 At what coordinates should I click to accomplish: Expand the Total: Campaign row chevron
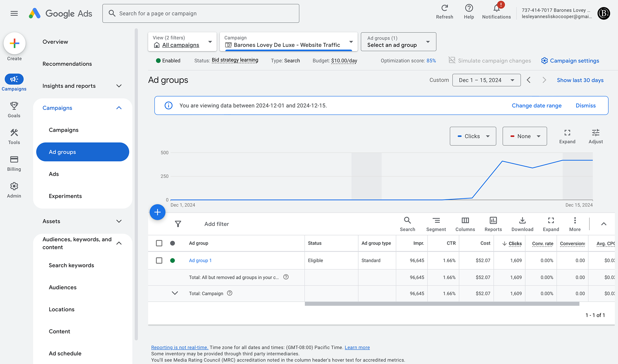[175, 293]
